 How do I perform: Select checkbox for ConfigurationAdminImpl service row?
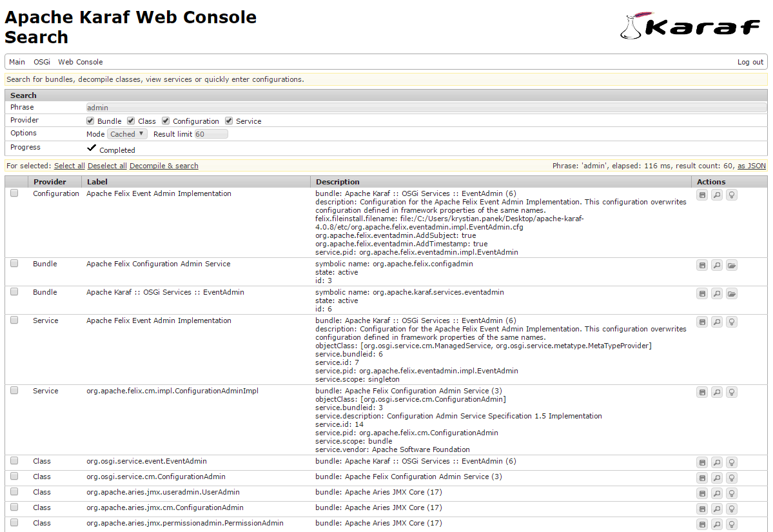click(14, 391)
